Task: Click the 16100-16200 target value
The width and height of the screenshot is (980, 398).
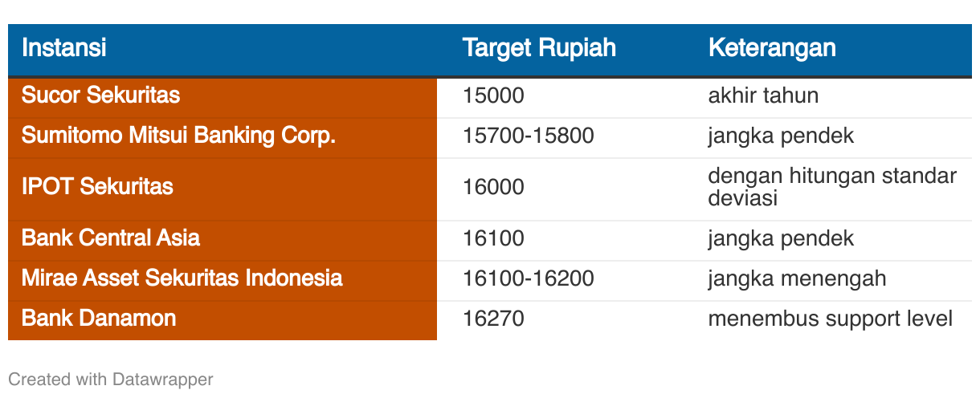Action: [529, 278]
